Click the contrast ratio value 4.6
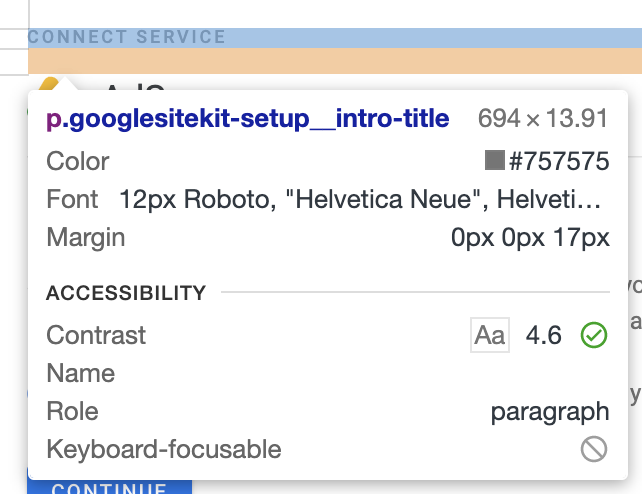 point(544,335)
